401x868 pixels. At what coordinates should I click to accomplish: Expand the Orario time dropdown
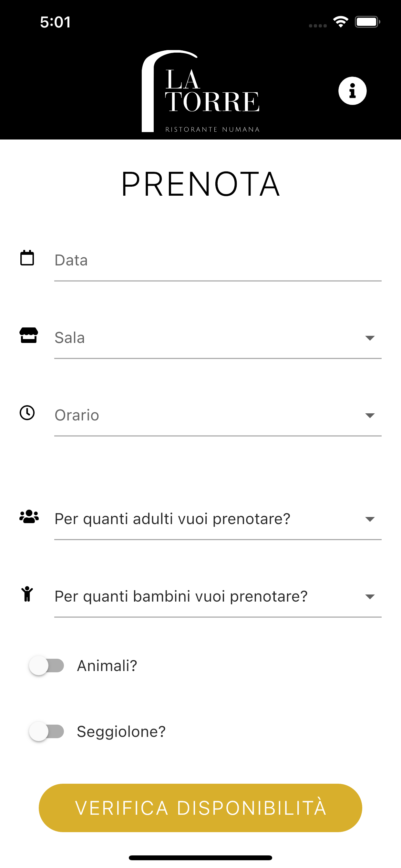coord(218,416)
